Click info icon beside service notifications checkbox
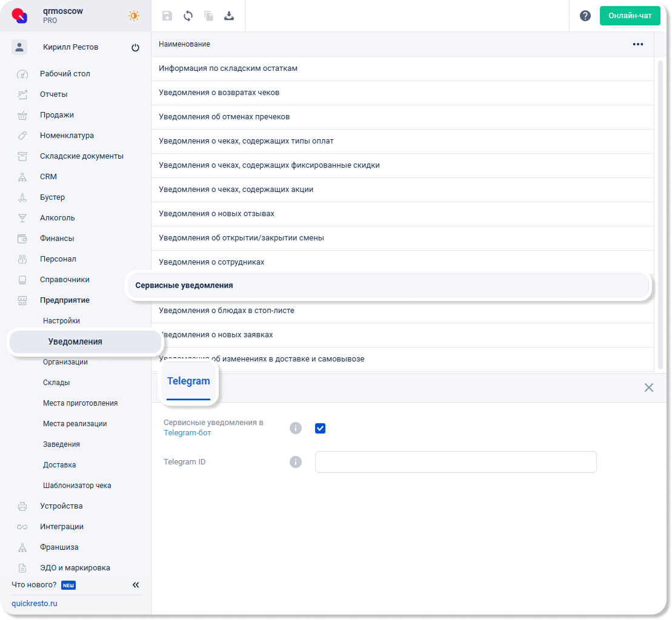 point(296,428)
